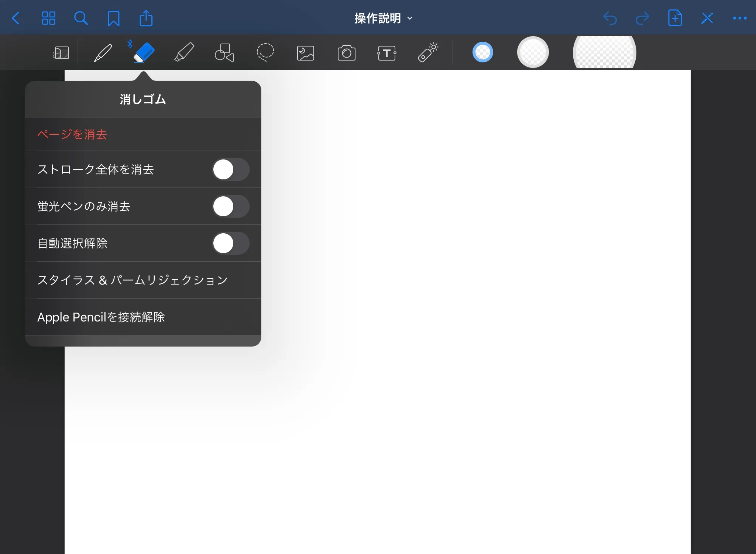
Task: Select the Text box tool
Action: pyautogui.click(x=386, y=53)
